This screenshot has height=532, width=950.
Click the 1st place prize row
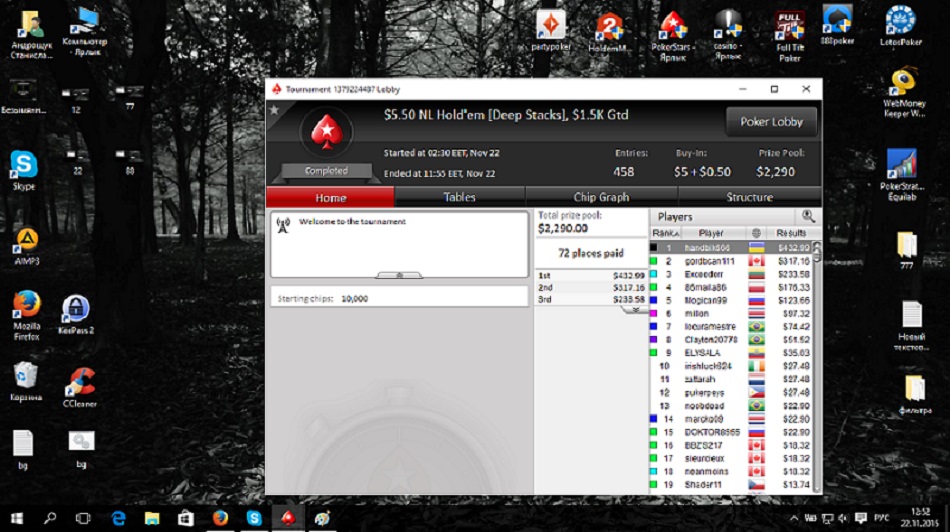pos(591,276)
